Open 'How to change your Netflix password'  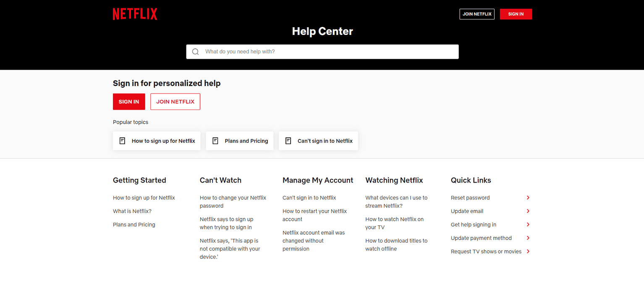tap(233, 201)
